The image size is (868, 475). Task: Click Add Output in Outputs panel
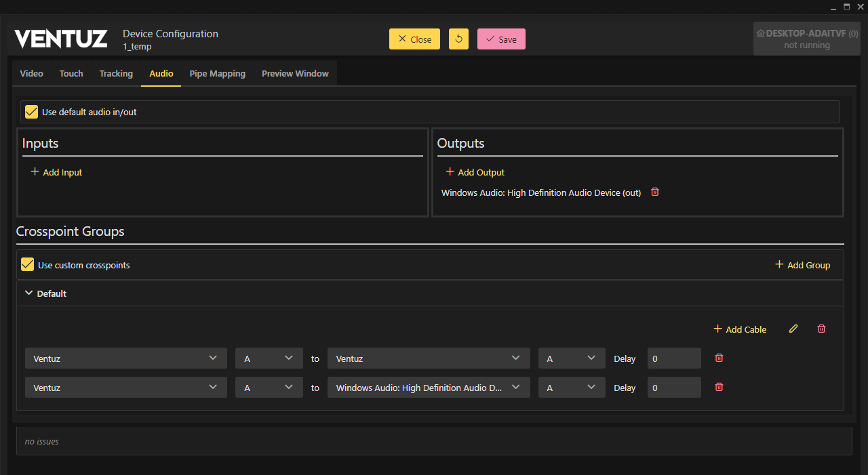pyautogui.click(x=475, y=172)
